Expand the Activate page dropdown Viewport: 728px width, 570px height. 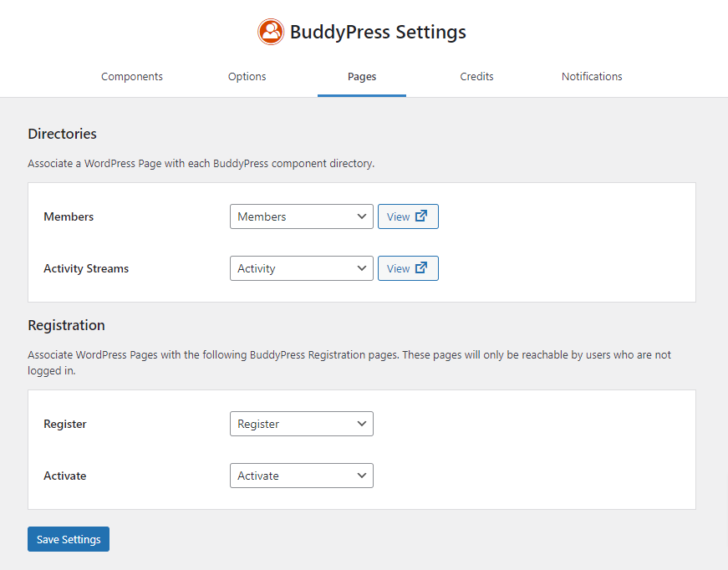tap(302, 476)
